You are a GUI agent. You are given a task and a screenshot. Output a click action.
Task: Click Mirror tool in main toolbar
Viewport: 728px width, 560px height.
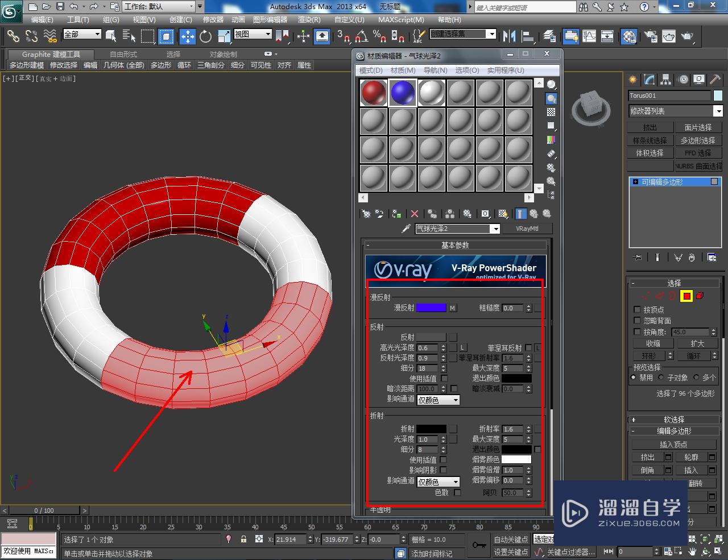(510, 36)
